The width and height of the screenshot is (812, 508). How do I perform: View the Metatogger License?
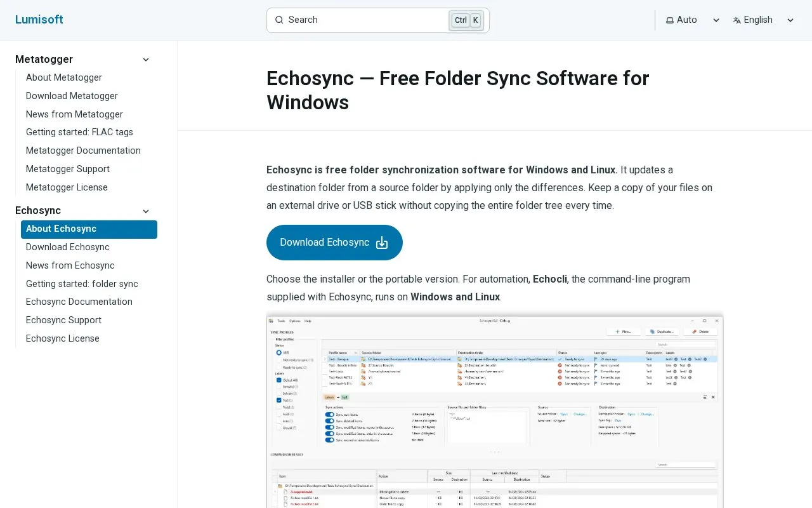tap(67, 187)
